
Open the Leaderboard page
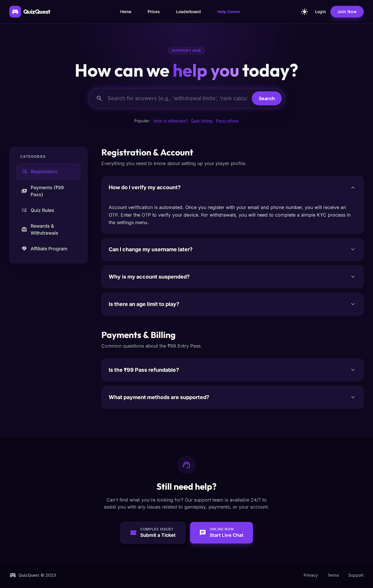[188, 11]
